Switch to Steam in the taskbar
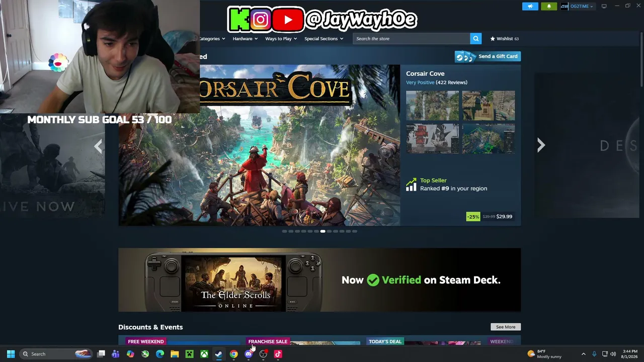The image size is (644, 362). click(219, 354)
